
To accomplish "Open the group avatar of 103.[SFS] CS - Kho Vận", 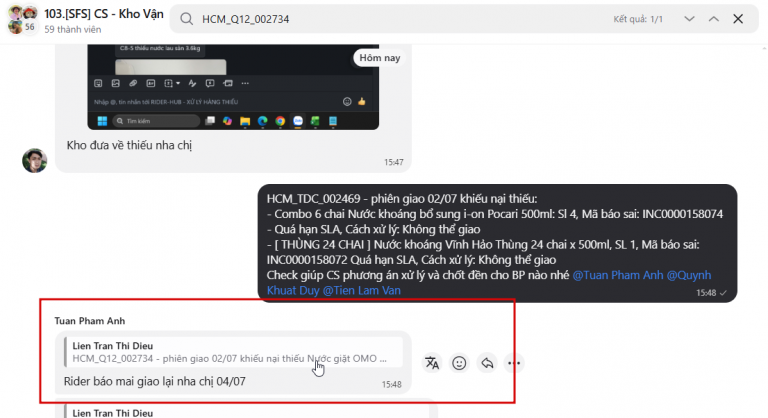I will (23, 20).
